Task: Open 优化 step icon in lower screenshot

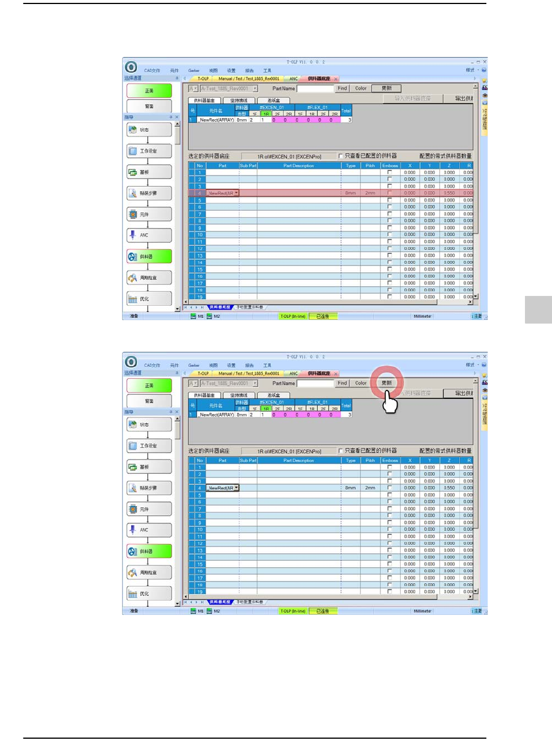Action: 133,594
